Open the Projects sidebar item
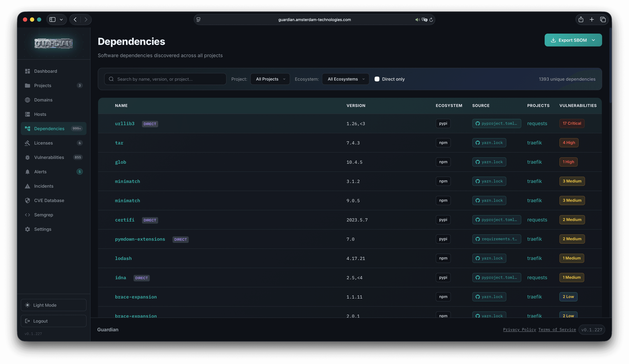This screenshot has height=364, width=629. coord(53,85)
